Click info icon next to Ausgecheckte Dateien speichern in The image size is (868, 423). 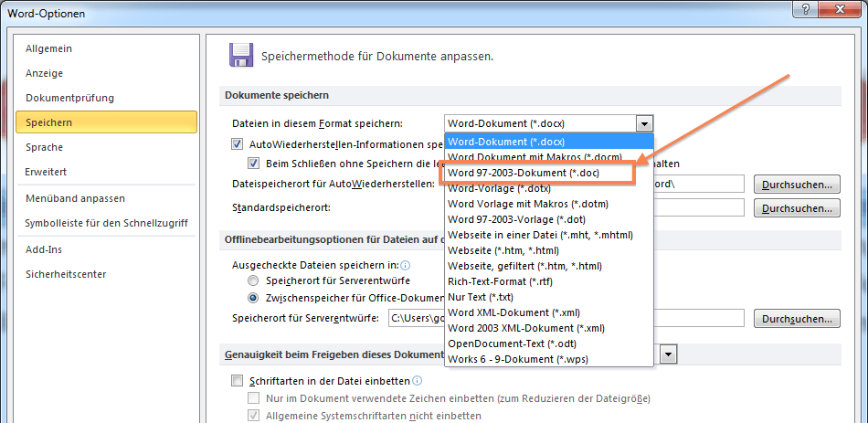point(405,265)
